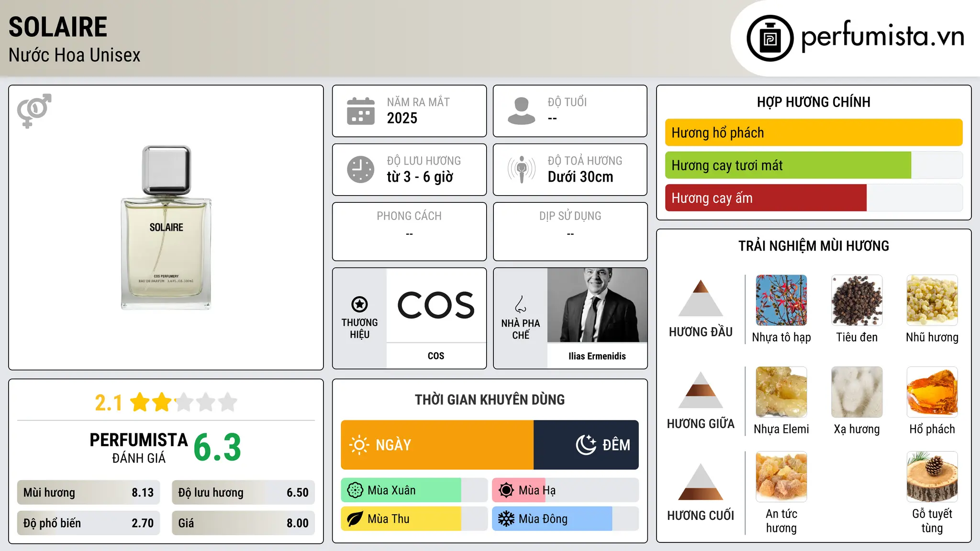Click the moon icon in the Đêm bar
The image size is (980, 551).
[x=586, y=445]
